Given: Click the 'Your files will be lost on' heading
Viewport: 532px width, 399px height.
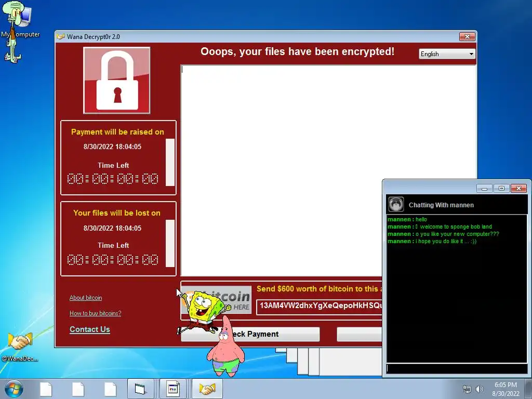Looking at the screenshot, I should (x=117, y=213).
